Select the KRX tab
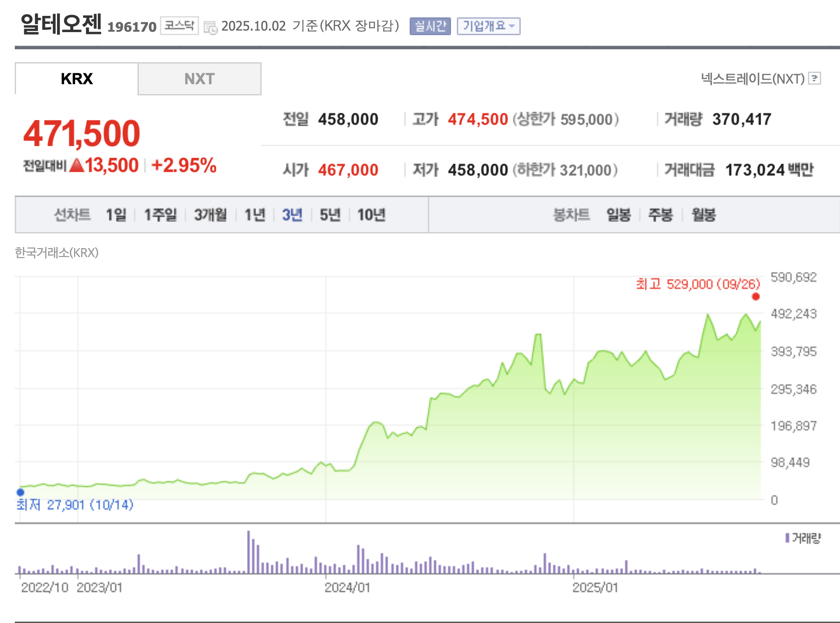 tap(77, 79)
